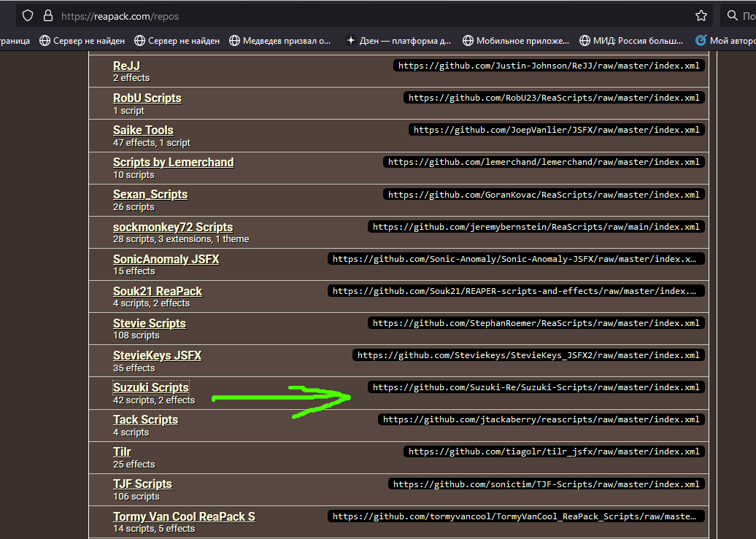
Task: Open the Suzuki Scripts link
Action: 151,387
